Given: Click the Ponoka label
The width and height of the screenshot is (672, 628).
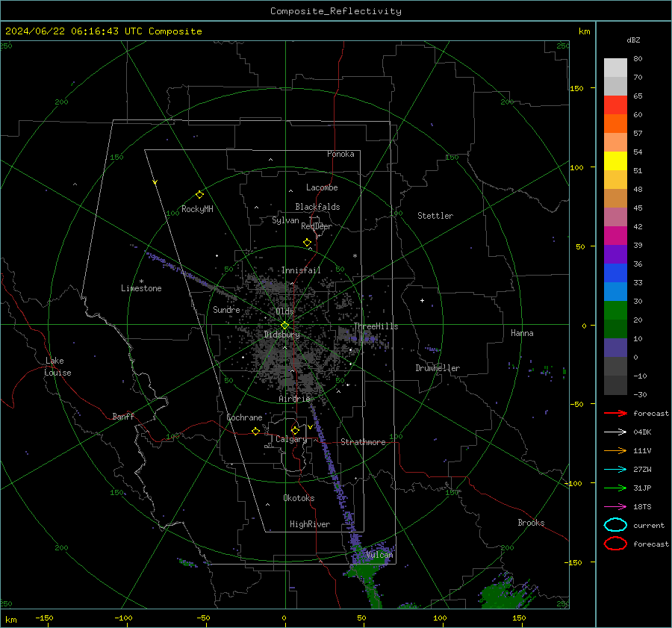Looking at the screenshot, I should (x=340, y=154).
